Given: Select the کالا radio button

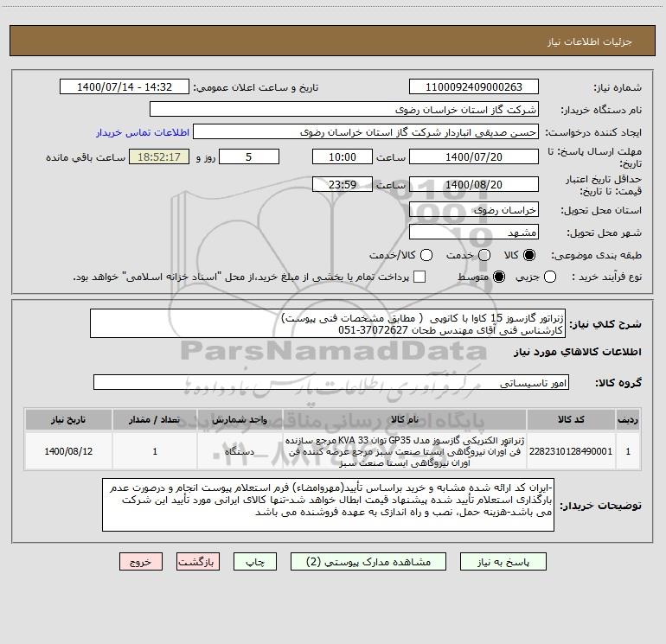Looking at the screenshot, I should [x=528, y=255].
